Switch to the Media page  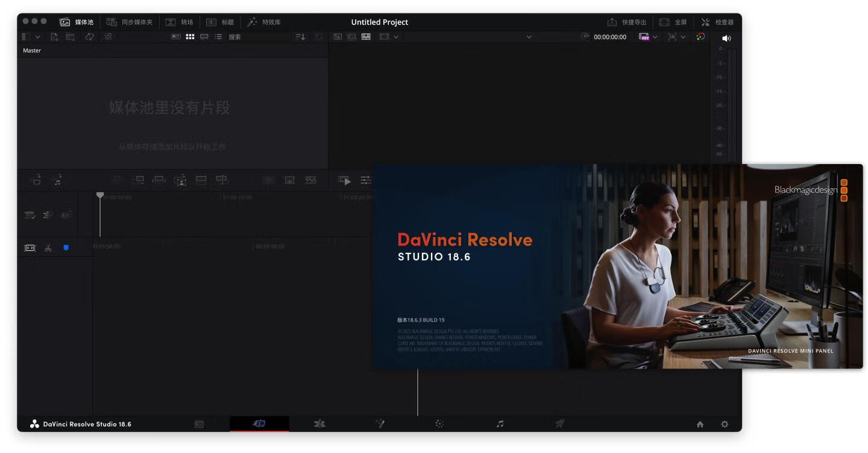(x=199, y=424)
